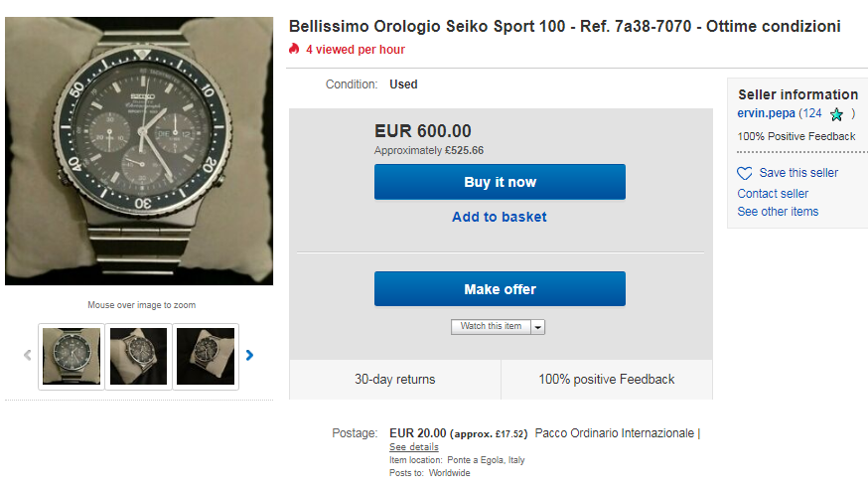Image resolution: width=868 pixels, height=493 pixels.
Task: Select the first watch thumbnail
Action: click(x=71, y=356)
